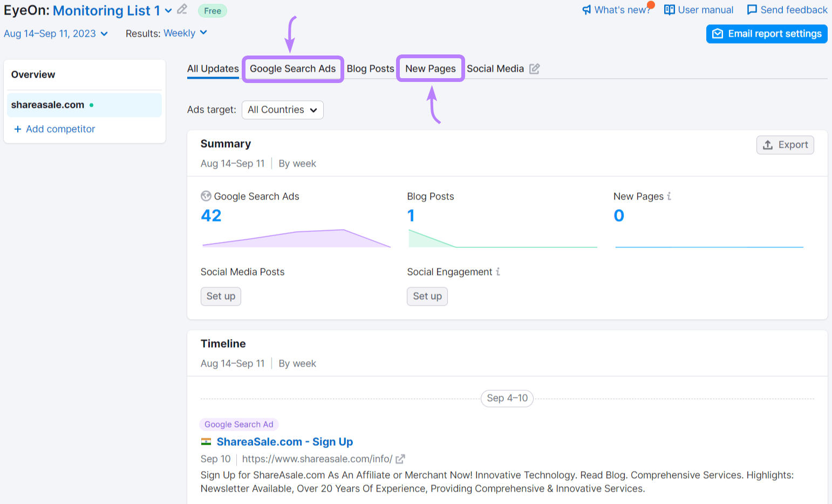Click the info icon next to Social Engagement
Screen dimensions: 832x504
(x=497, y=272)
